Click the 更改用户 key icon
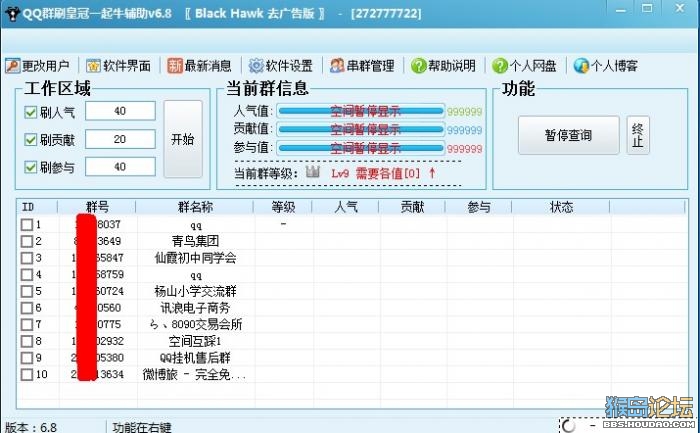Image resolution: width=700 pixels, height=433 pixels. tap(12, 66)
